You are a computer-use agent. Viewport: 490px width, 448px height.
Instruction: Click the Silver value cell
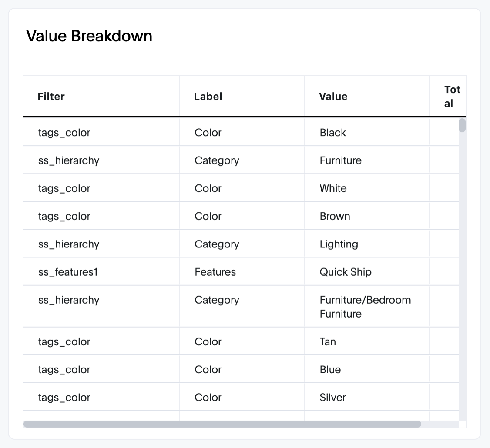[x=366, y=397]
